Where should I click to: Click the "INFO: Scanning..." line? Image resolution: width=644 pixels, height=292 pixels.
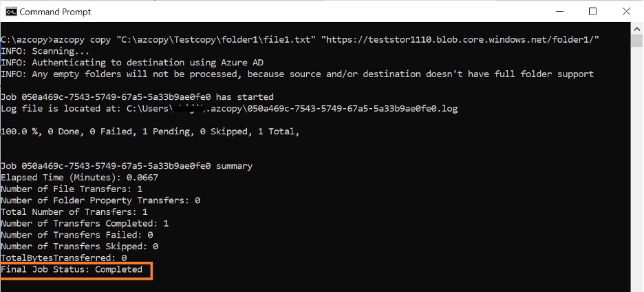[x=45, y=51]
